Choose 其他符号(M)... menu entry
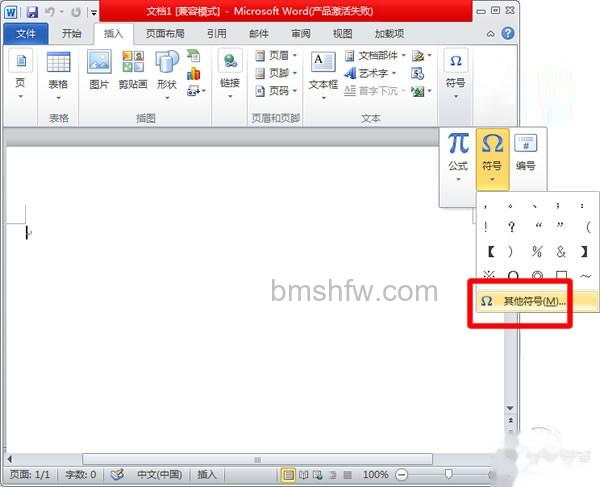This screenshot has height=487, width=600. 536,301
